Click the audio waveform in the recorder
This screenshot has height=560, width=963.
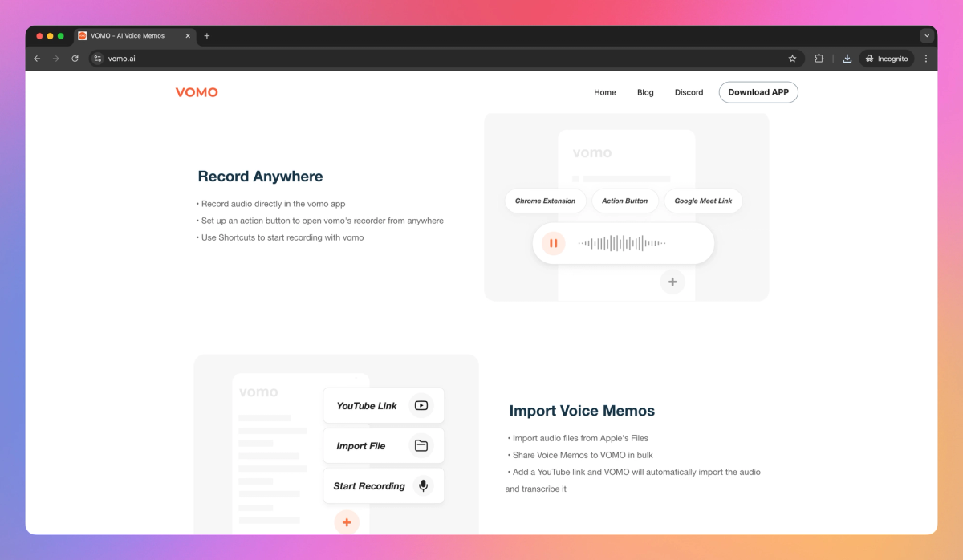click(x=622, y=243)
